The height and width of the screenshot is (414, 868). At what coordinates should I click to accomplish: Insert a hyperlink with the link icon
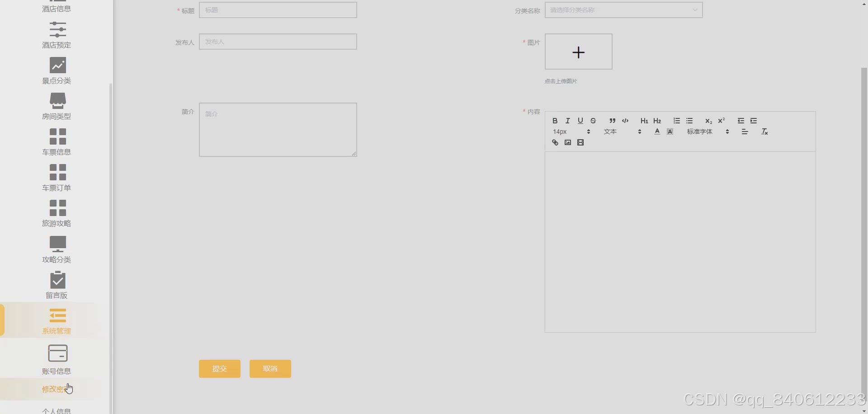coord(555,142)
